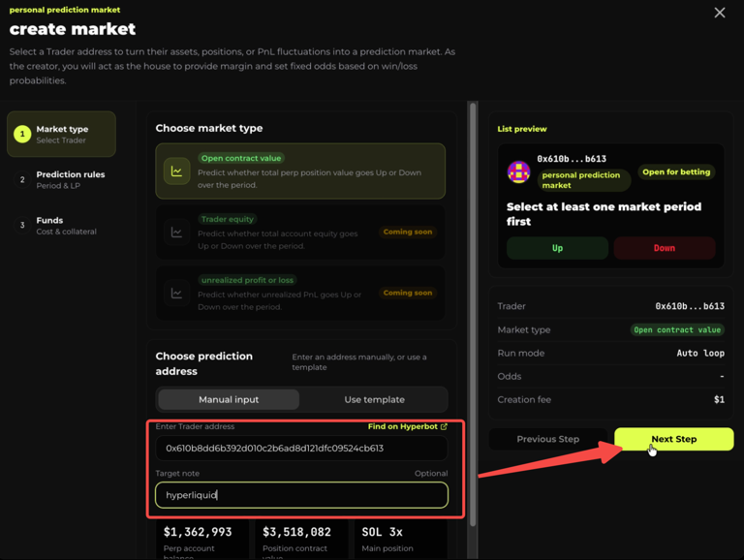The width and height of the screenshot is (744, 560).
Task: Switch to Manual input mode
Action: (x=229, y=399)
